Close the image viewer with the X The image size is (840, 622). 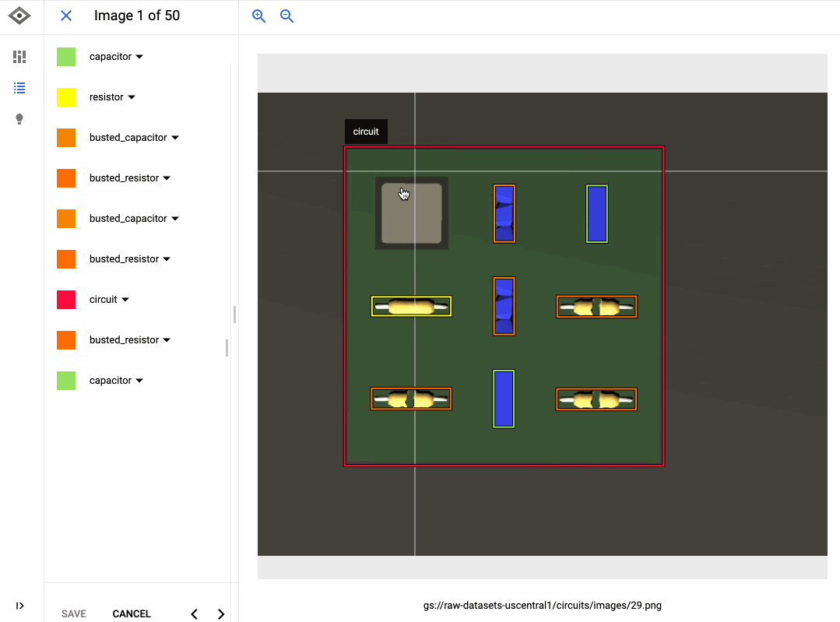[x=65, y=16]
